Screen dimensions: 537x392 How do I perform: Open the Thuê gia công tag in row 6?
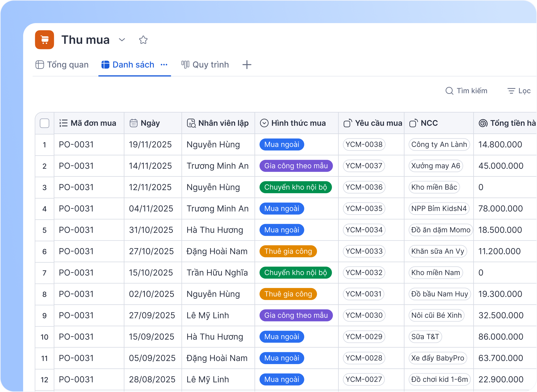coord(288,251)
